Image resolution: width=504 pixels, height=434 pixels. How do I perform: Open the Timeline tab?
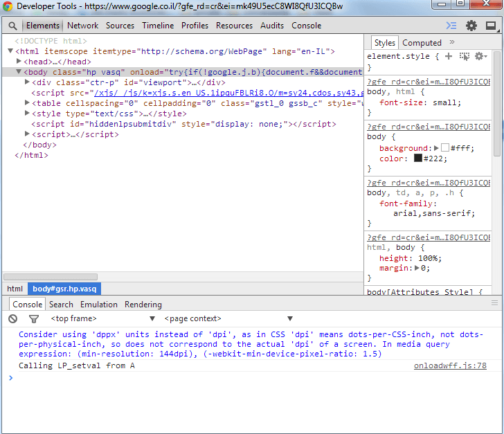click(158, 26)
